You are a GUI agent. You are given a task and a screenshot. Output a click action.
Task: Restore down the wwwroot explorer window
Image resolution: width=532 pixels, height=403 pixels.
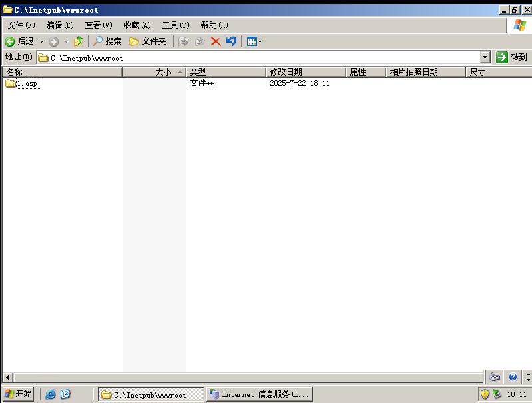[515, 10]
